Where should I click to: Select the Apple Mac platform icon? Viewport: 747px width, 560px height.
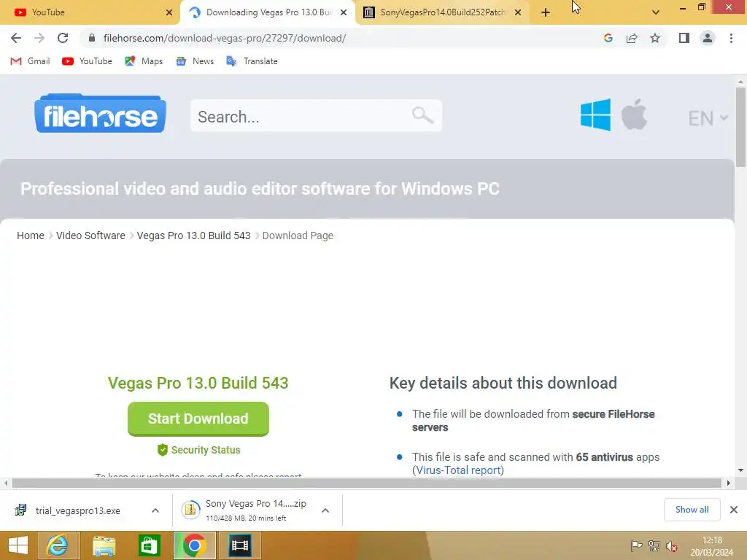(634, 114)
